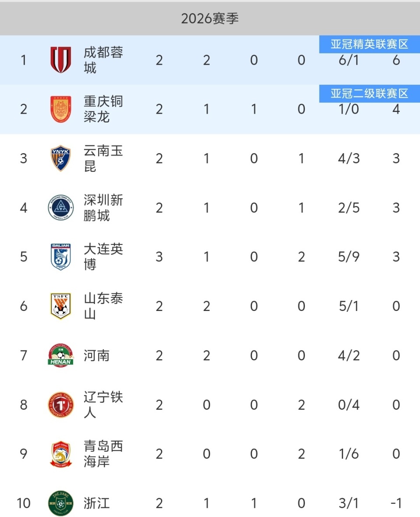Tap the Liaoning Tieren red crest
This screenshot has height=517, width=420.
(x=60, y=405)
